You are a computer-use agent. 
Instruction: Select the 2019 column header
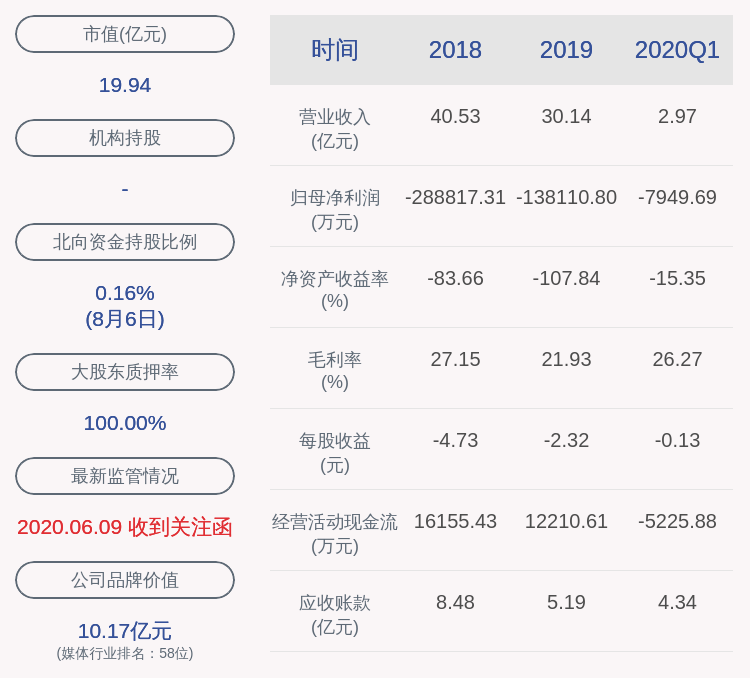point(566,50)
